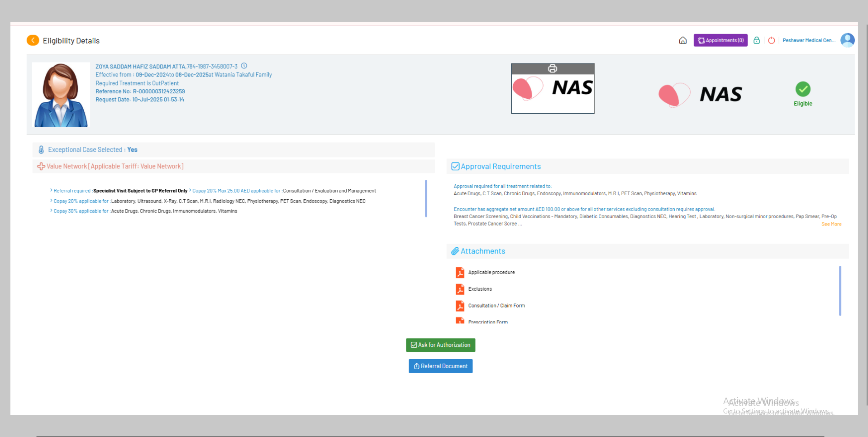
Task: Click the Attachments heading
Action: [x=483, y=251]
